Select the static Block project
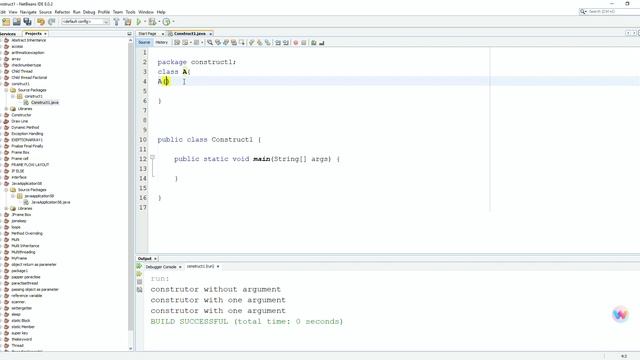 [x=21, y=321]
